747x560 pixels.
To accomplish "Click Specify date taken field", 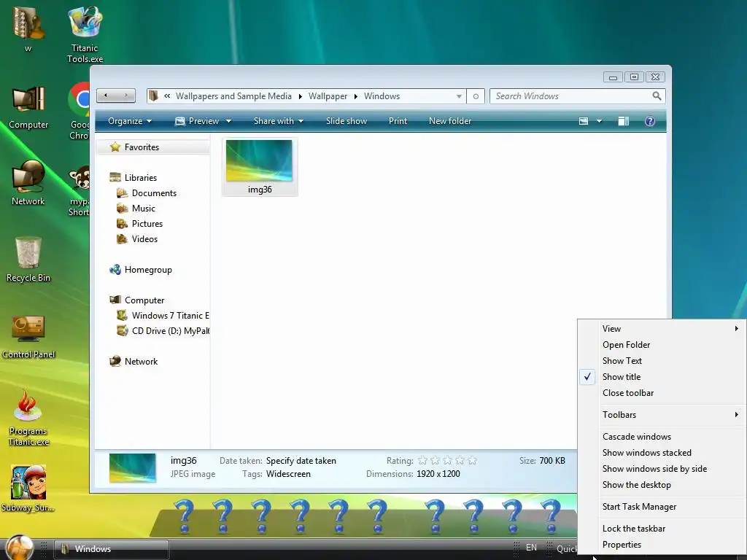I will point(301,461).
